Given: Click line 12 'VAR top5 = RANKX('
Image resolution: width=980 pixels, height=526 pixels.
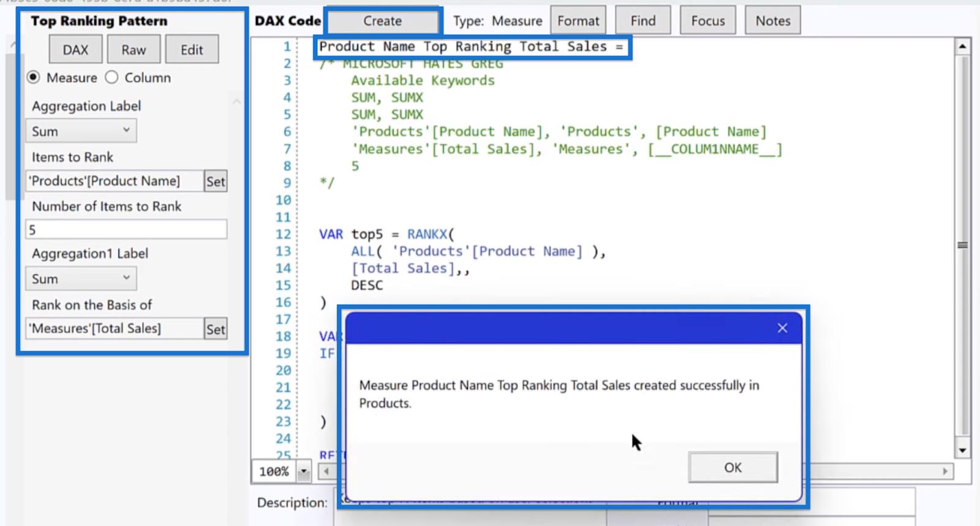Looking at the screenshot, I should (x=387, y=234).
